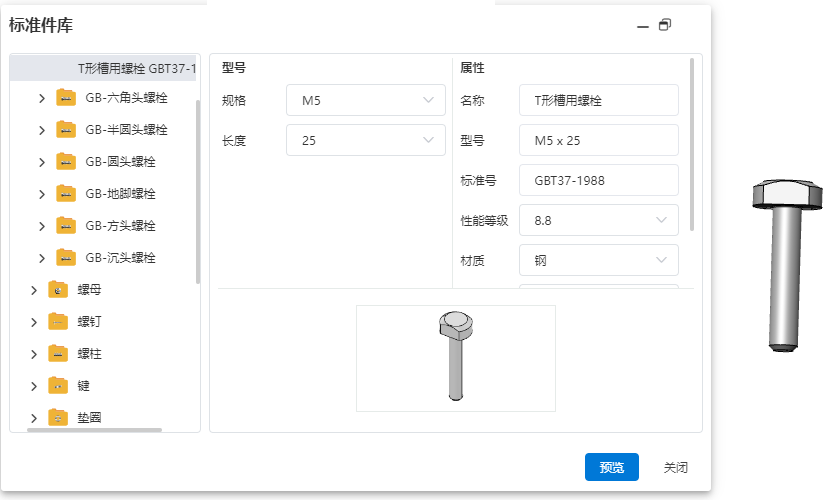The image size is (827, 500).
Task: Expand the GB-圆头螺栓 tree node
Action: click(x=42, y=162)
